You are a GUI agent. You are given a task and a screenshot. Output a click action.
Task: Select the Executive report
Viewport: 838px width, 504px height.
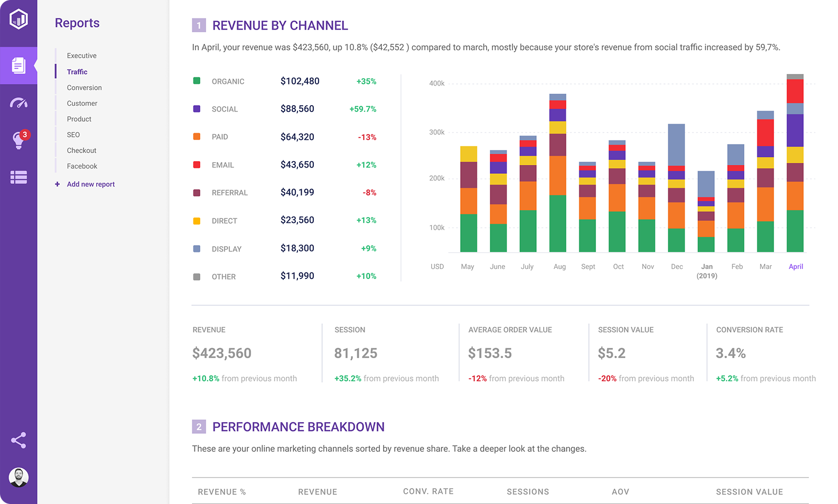point(81,55)
